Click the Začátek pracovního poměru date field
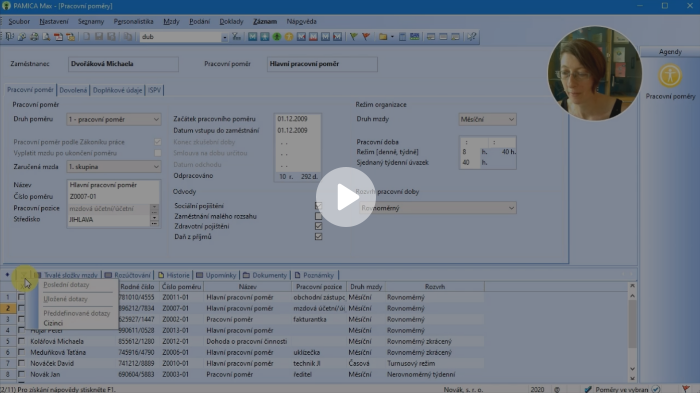This screenshot has height=393, width=700. (x=297, y=119)
